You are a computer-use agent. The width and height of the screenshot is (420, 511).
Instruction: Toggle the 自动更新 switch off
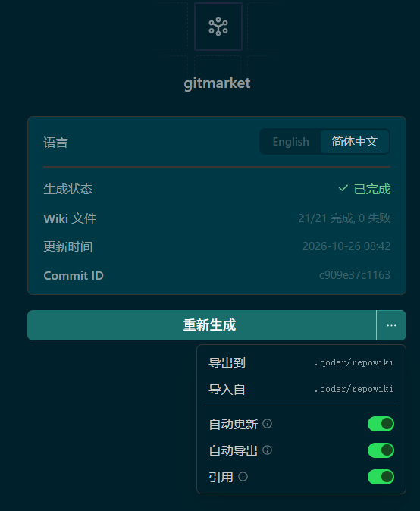(381, 424)
